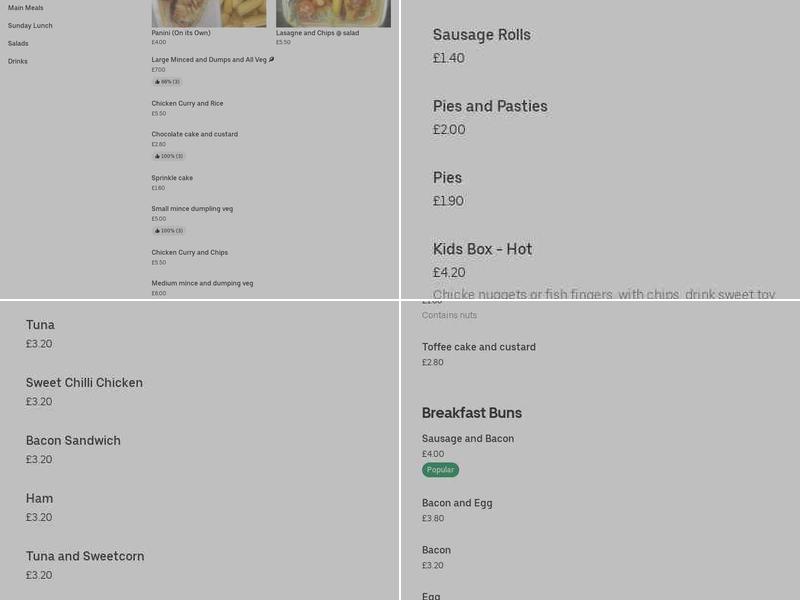This screenshot has width=800, height=600.
Task: Click thumbs-up rating under Chocolate cake and custard
Action: tap(168, 156)
